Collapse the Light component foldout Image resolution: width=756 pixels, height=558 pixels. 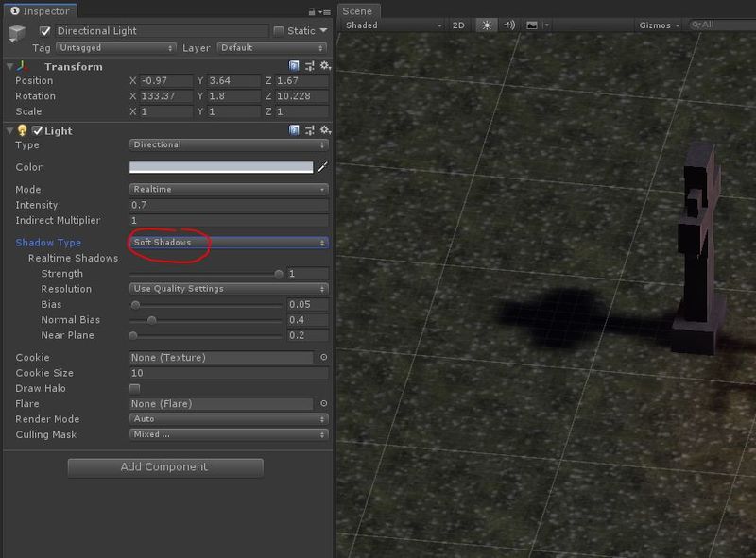tap(9, 130)
